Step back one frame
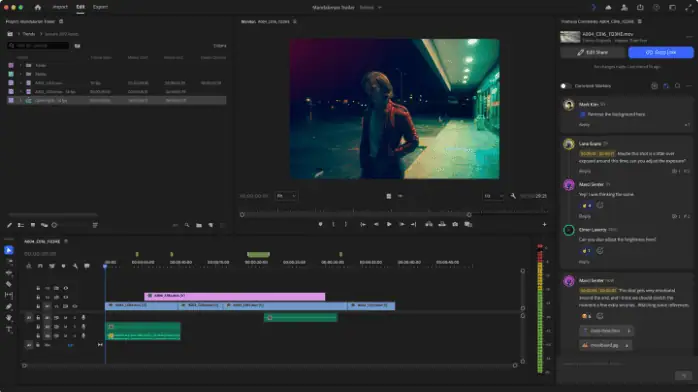 click(x=376, y=225)
